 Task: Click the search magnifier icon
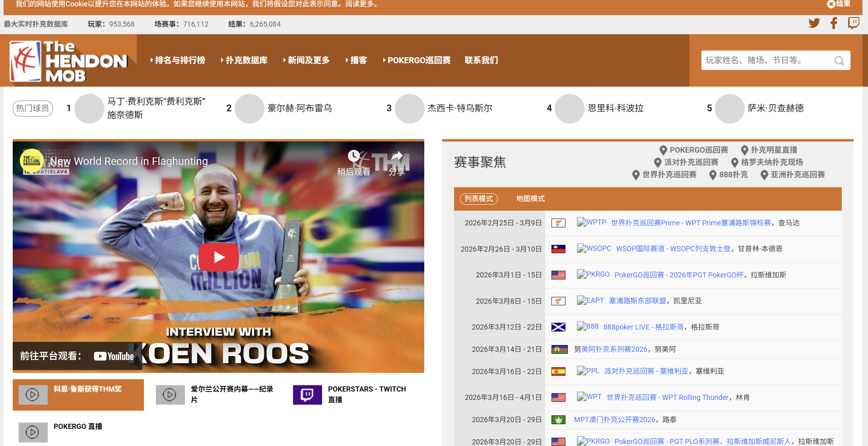tap(839, 61)
